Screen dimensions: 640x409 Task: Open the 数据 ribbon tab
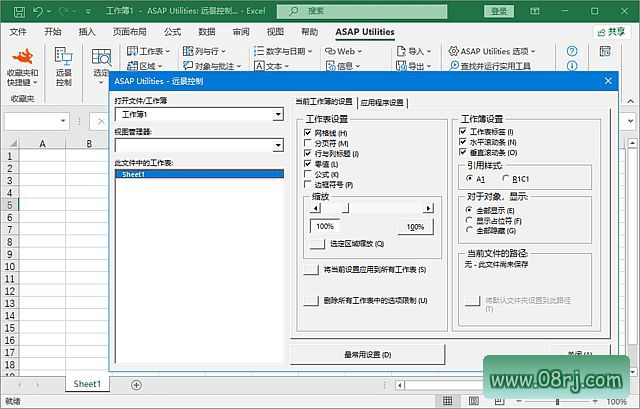pyautogui.click(x=207, y=32)
